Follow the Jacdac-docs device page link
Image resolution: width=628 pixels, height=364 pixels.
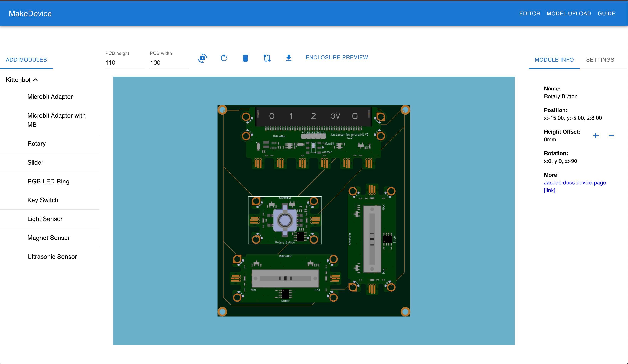tap(575, 183)
